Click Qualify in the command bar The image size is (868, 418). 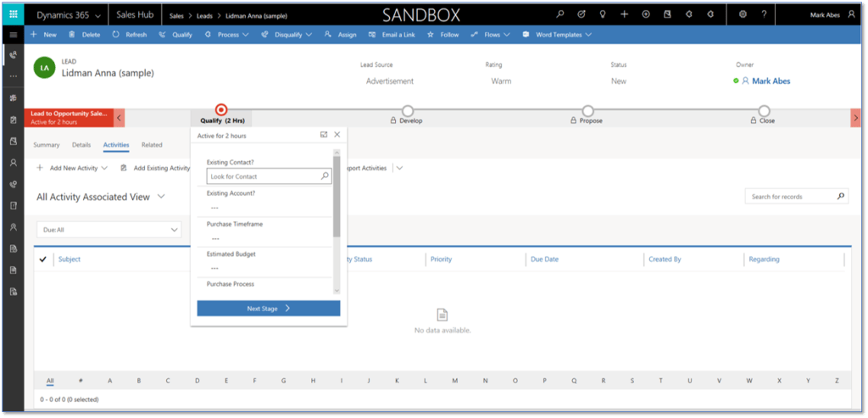[175, 34]
